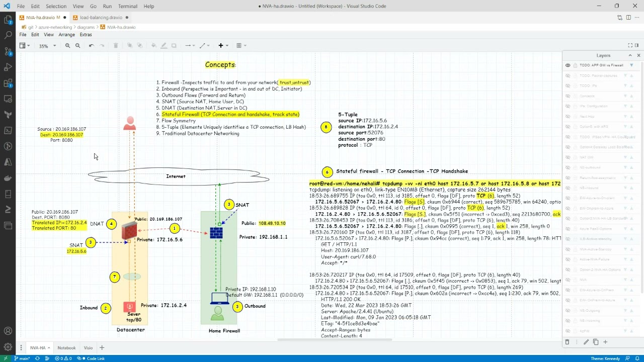This screenshot has height=362, width=644.
Task: Click the Line Color pencil icon
Action: coord(164,46)
